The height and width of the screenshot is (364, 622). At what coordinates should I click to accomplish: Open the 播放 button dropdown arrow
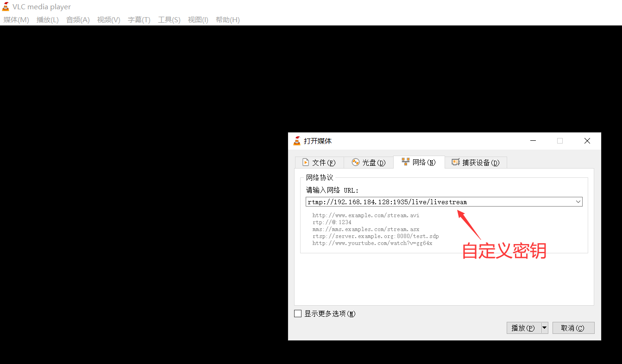point(545,327)
